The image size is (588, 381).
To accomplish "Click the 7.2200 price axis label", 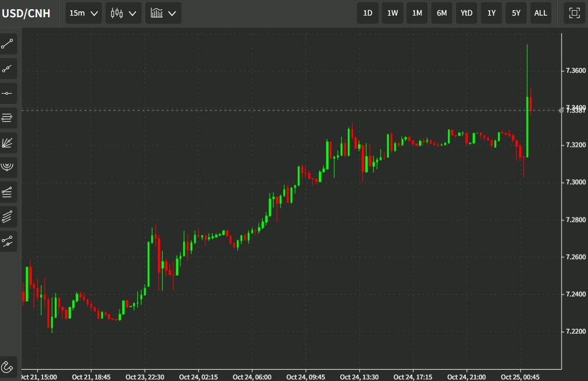I will point(576,331).
